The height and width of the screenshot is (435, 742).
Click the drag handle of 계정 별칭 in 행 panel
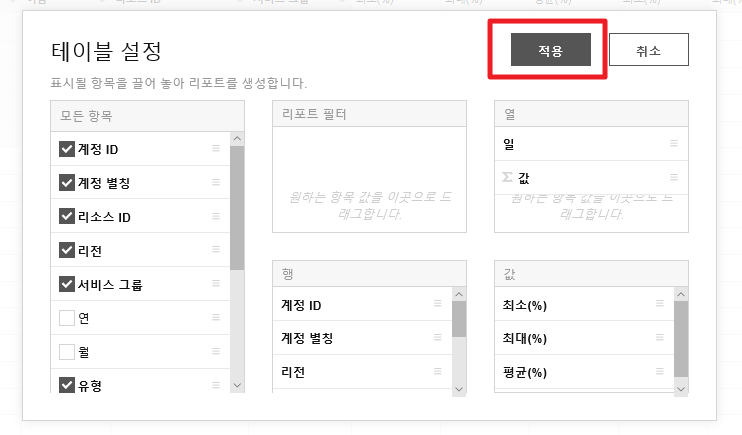[438, 338]
